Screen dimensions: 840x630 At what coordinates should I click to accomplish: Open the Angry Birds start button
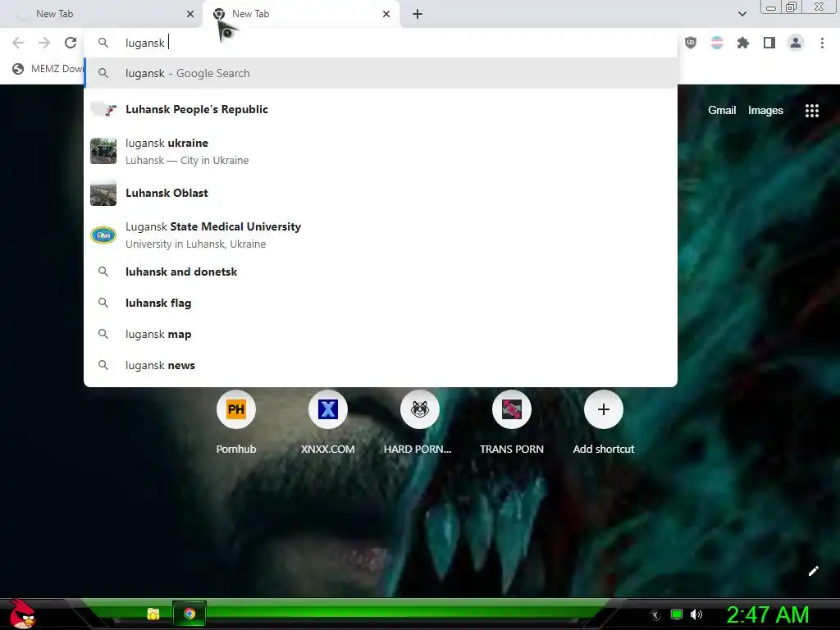click(x=21, y=614)
